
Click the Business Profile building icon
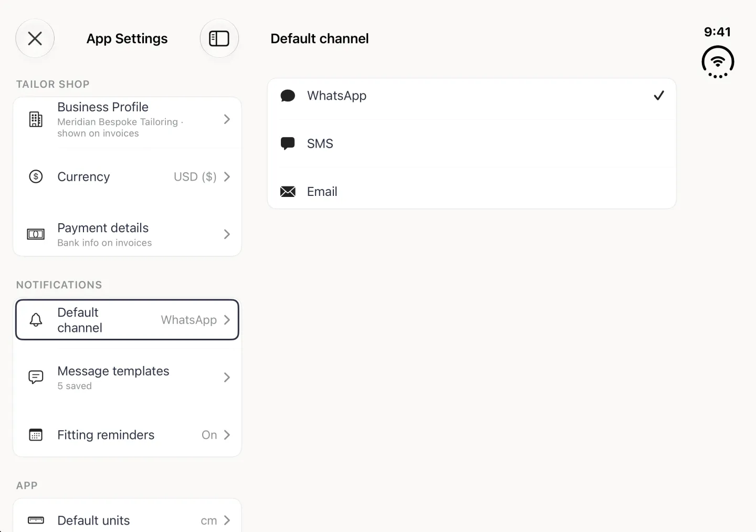tap(36, 119)
